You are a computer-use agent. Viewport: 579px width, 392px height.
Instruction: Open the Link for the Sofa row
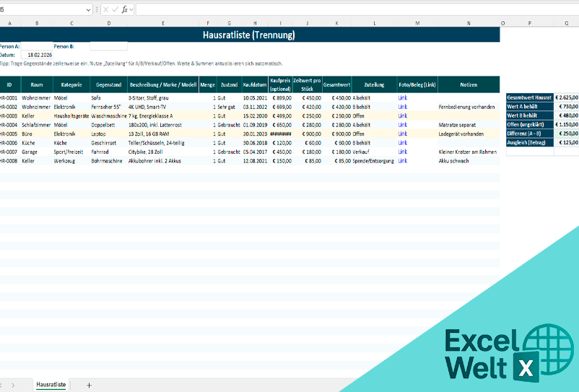point(403,97)
